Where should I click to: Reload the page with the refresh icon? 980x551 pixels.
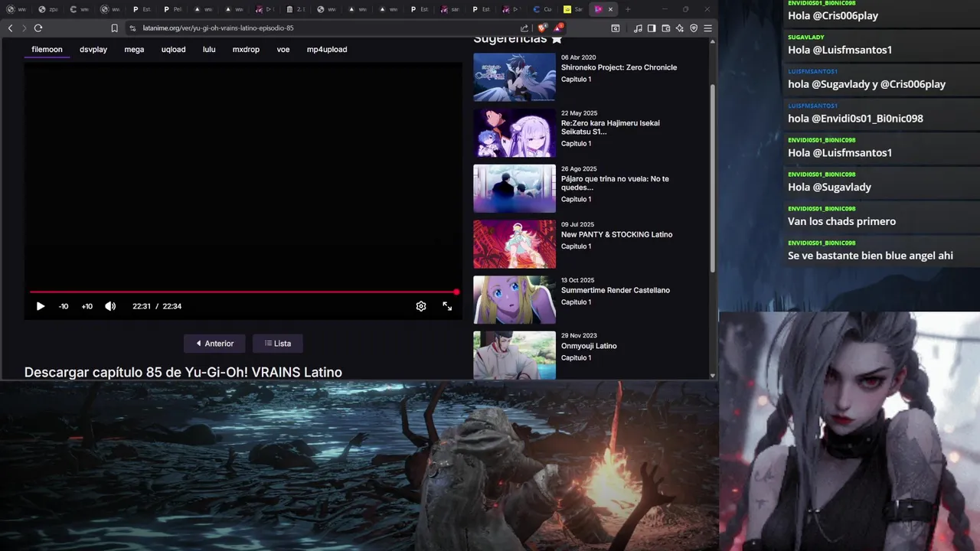[38, 28]
